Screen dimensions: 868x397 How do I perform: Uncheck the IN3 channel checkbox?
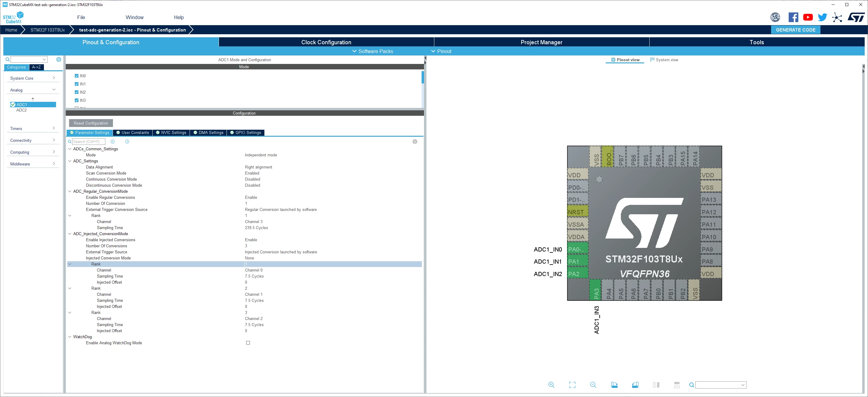pos(77,100)
